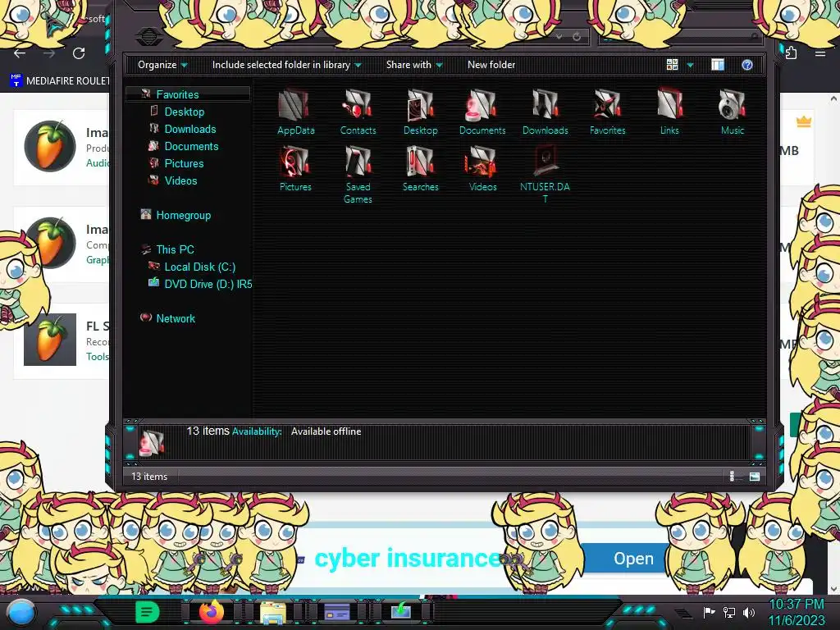
Task: Open the MEDIAFIRE ROULETTE browser tab
Action: coord(59,80)
